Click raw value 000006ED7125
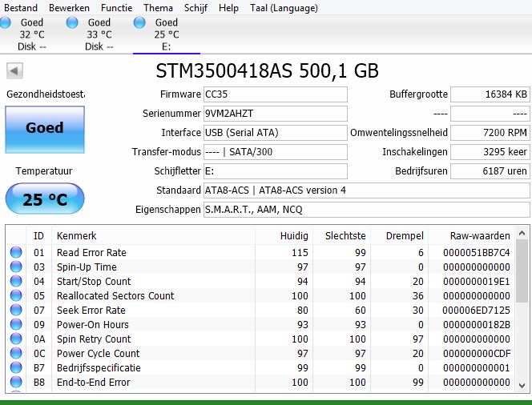Image resolution: width=532 pixels, height=405 pixels. point(477,310)
